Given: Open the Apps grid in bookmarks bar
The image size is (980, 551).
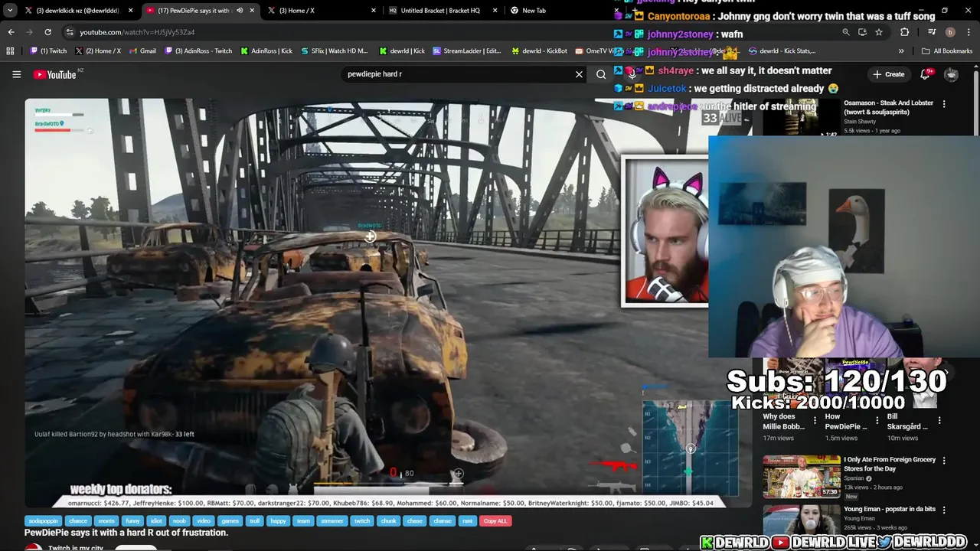Looking at the screenshot, I should coord(10,51).
